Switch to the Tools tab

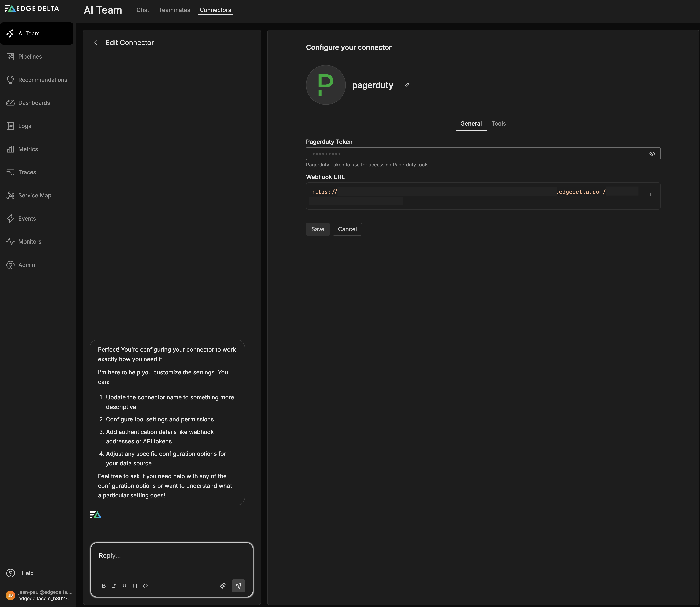tap(498, 124)
